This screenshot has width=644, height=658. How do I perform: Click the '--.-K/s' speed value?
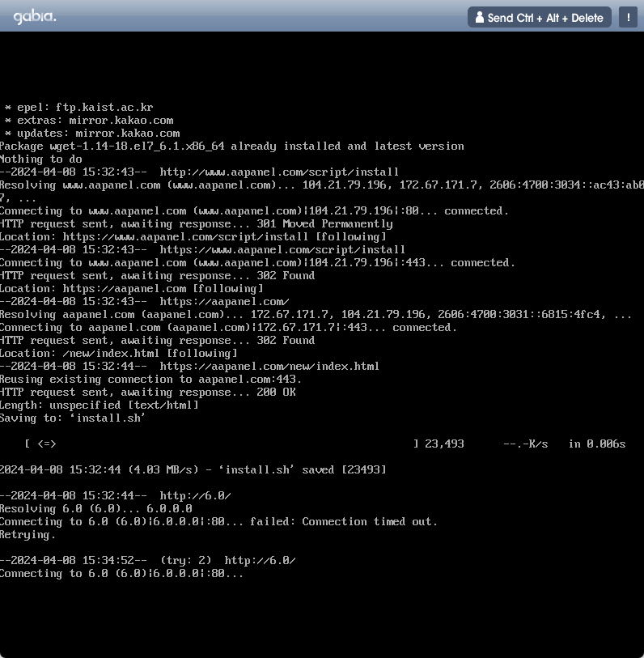[x=525, y=444]
